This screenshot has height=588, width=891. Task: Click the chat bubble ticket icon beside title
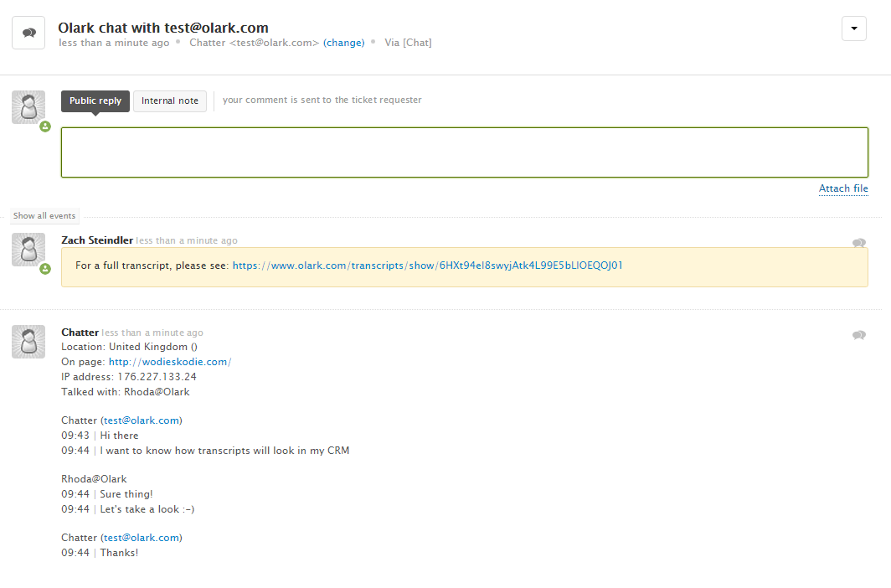(x=28, y=33)
